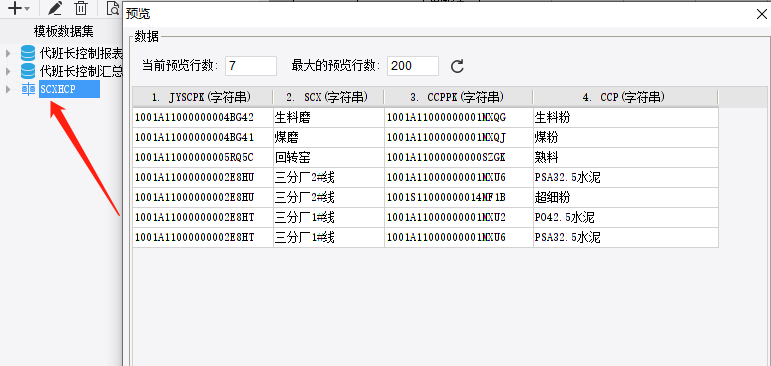This screenshot has width=771, height=366.
Task: Click the 当前预览行数 input field
Action: tap(251, 66)
